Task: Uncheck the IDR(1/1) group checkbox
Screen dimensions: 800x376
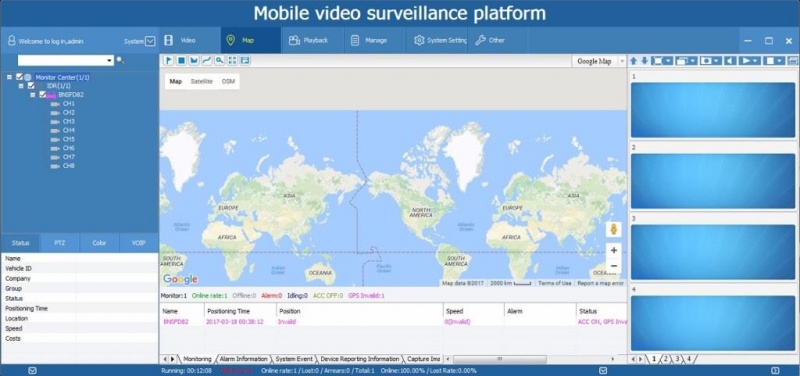Action: (31, 86)
